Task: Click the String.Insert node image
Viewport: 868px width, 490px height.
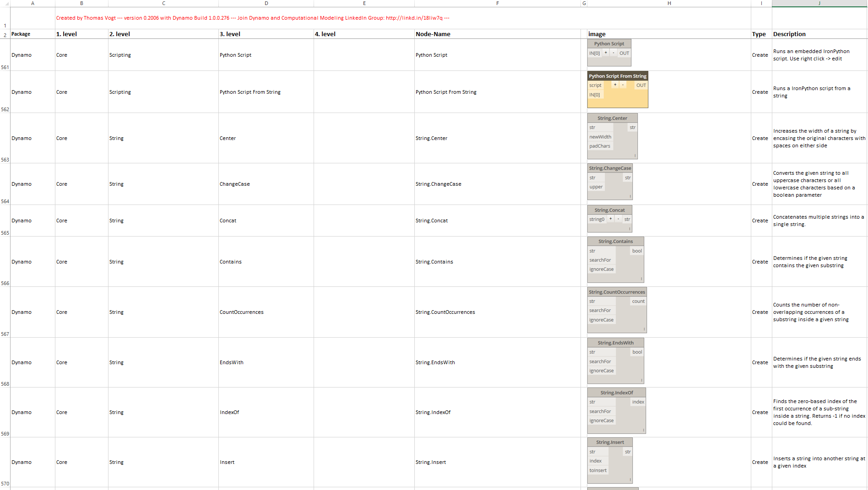Action: [x=610, y=460]
